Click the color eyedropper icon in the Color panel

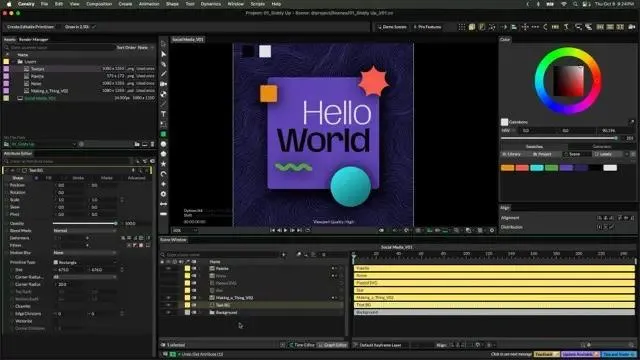click(x=631, y=122)
